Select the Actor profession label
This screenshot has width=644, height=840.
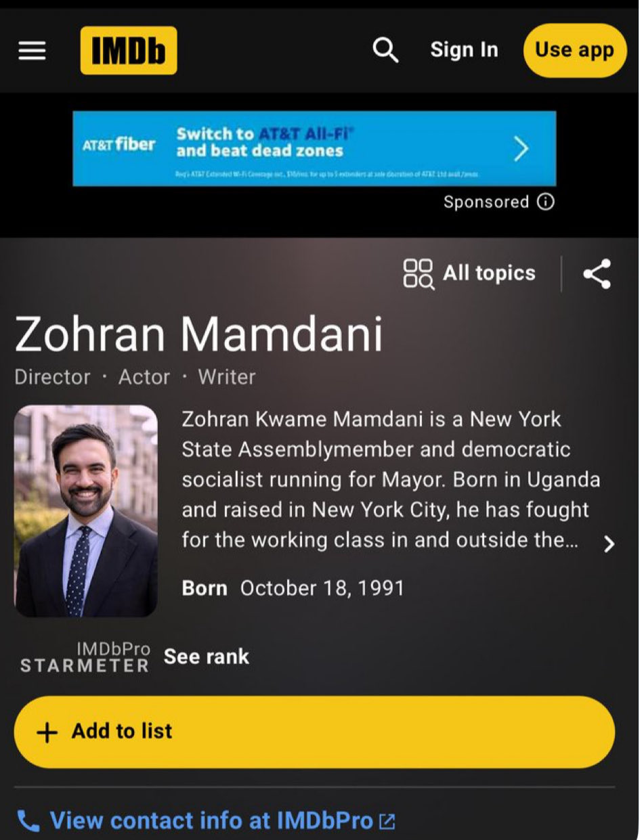click(144, 377)
